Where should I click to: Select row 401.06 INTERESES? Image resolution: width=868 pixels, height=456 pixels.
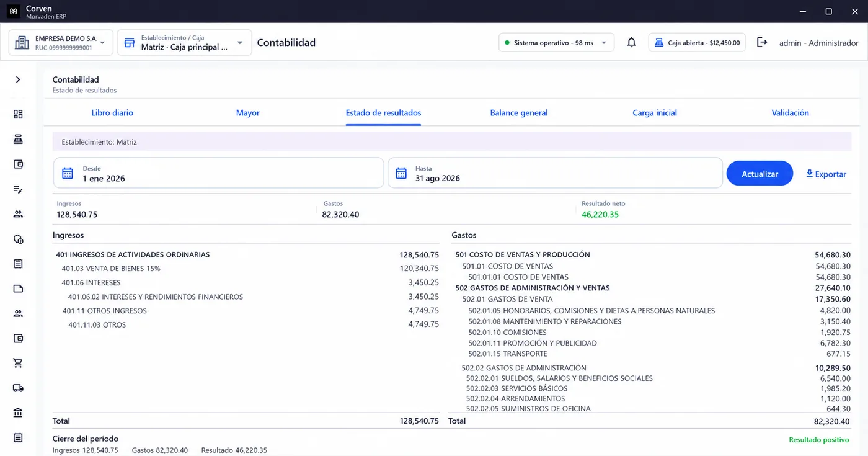pos(247,283)
